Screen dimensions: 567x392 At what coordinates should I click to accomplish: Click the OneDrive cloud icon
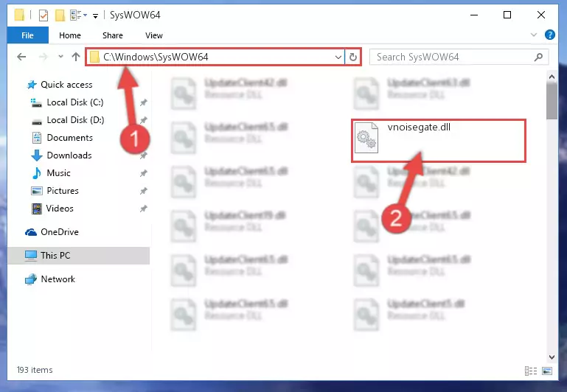[x=31, y=232]
